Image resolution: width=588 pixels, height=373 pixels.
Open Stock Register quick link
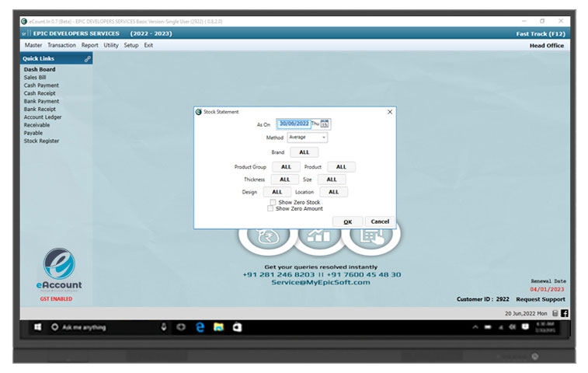point(41,141)
